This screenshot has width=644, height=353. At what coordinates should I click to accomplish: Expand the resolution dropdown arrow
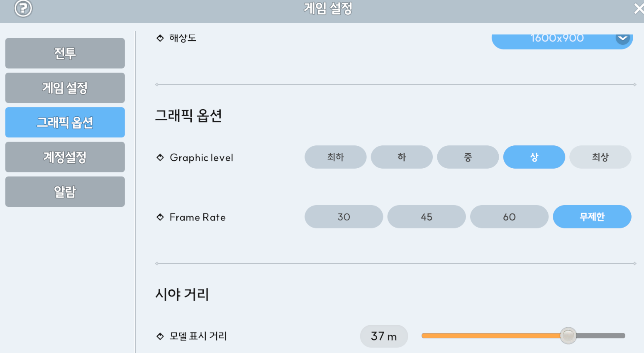click(x=622, y=39)
